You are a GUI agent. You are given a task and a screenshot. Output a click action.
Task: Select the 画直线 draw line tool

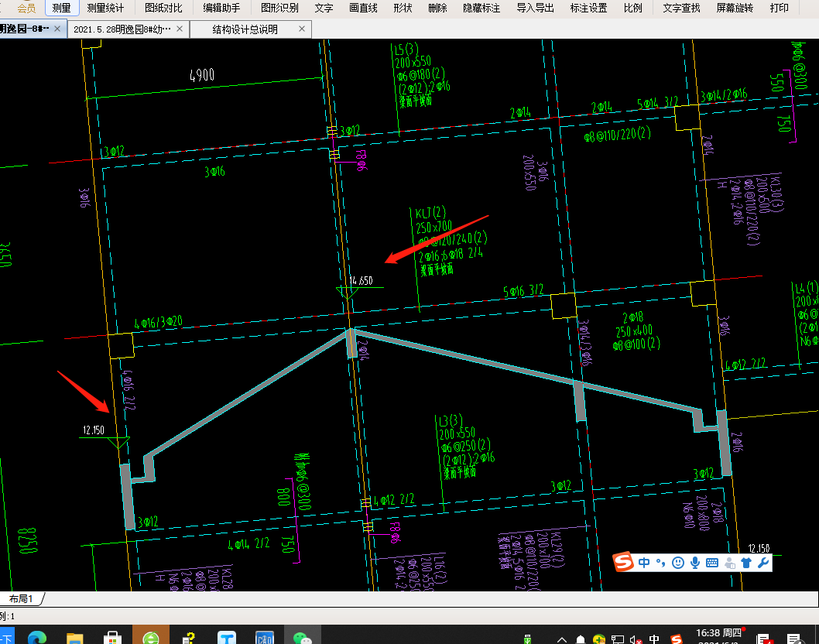[363, 8]
